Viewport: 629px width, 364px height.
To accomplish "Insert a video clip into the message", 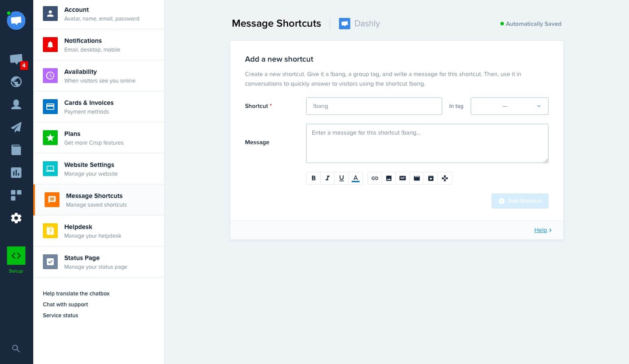I will [x=417, y=178].
